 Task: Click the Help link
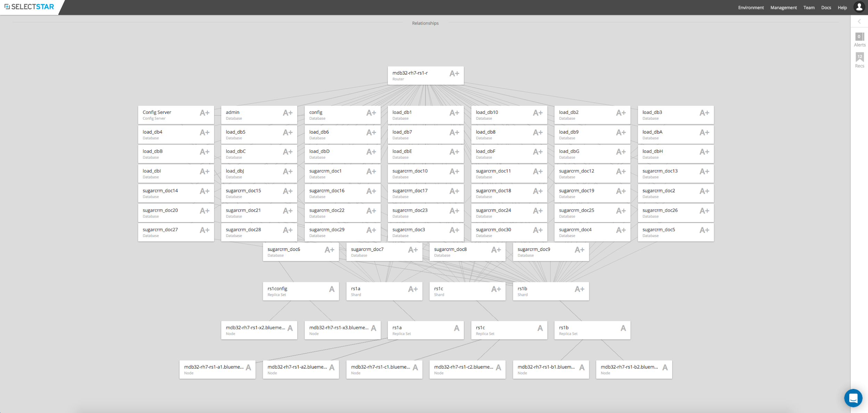[x=842, y=8]
